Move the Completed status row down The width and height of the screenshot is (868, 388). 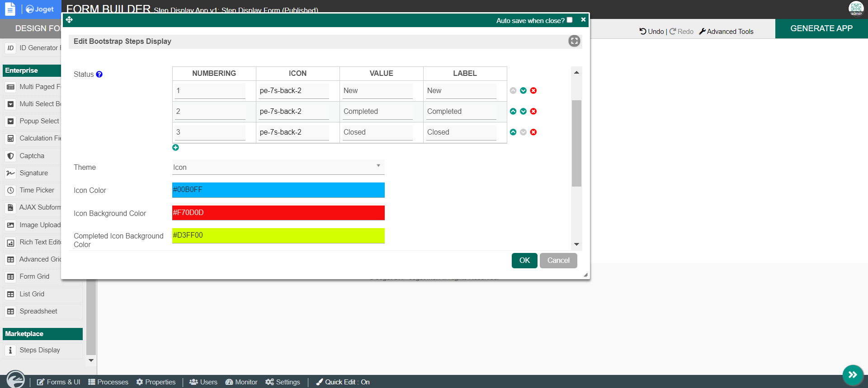pyautogui.click(x=523, y=111)
